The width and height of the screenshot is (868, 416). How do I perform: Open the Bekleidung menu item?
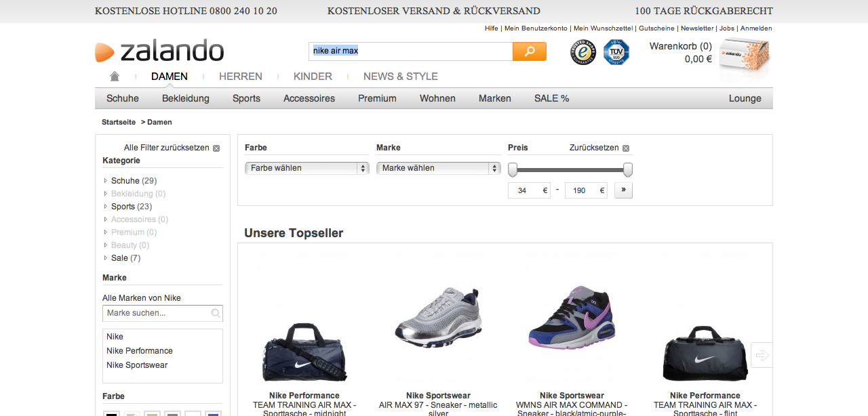point(185,98)
